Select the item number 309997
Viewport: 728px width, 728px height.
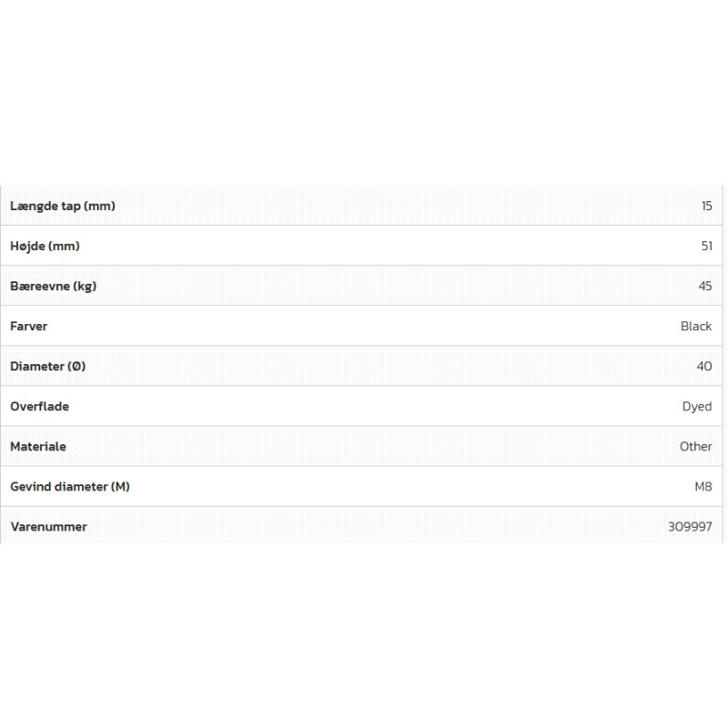[x=690, y=526]
